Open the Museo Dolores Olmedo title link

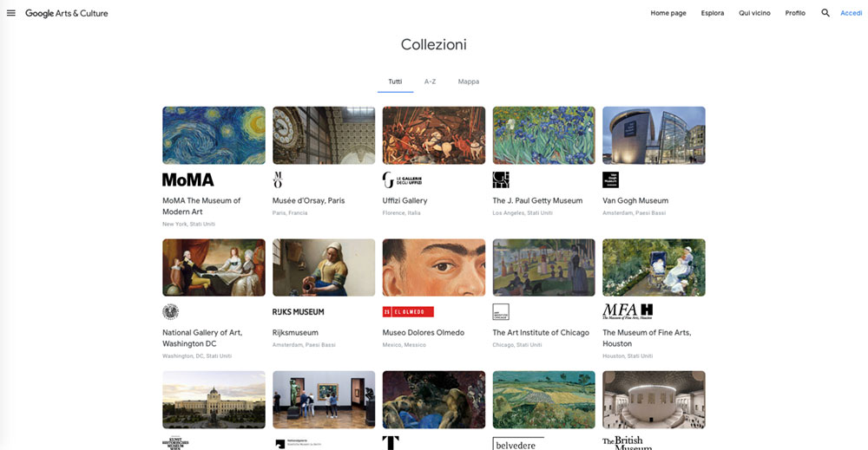click(x=424, y=333)
